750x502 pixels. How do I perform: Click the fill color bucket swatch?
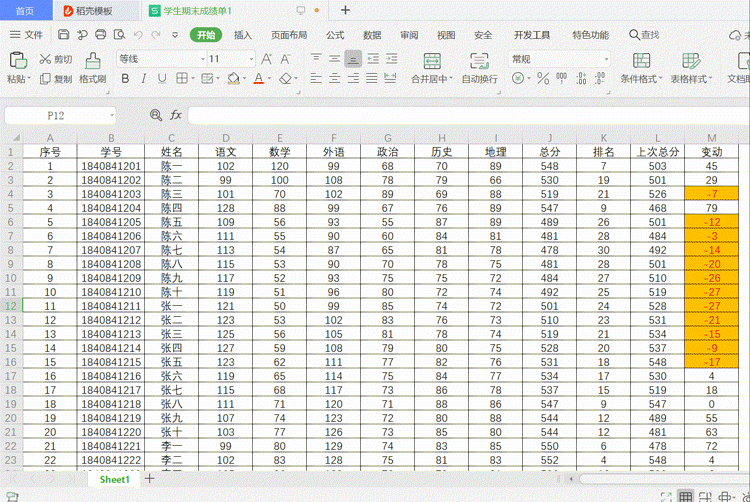pyautogui.click(x=233, y=78)
